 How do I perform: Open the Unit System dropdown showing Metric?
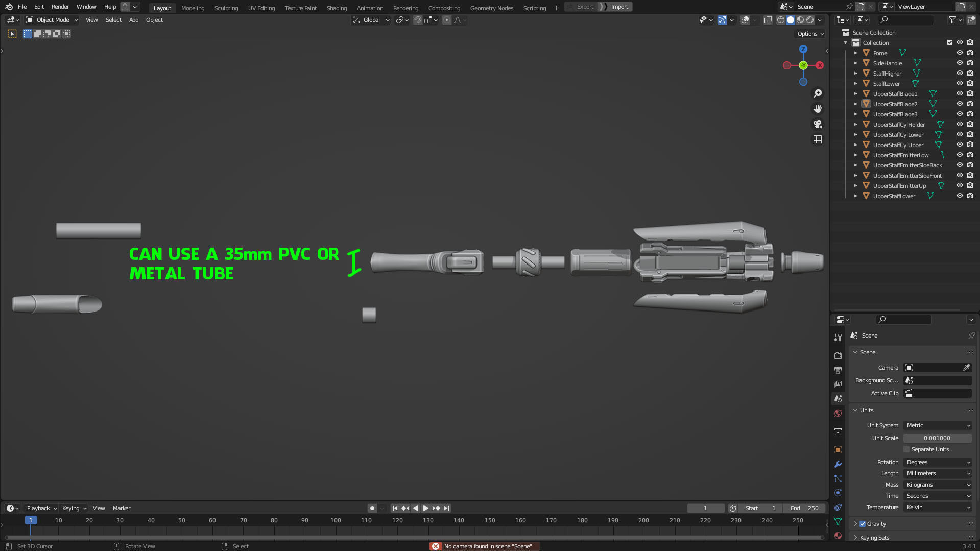937,425
